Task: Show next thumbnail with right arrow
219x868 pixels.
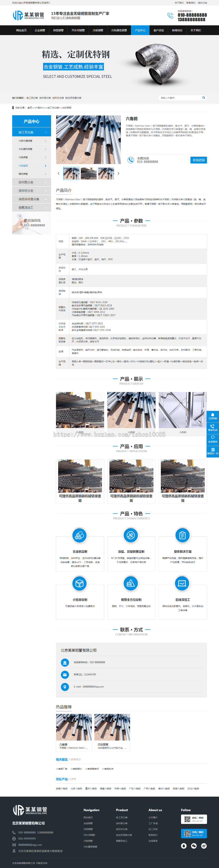Action: point(118,173)
